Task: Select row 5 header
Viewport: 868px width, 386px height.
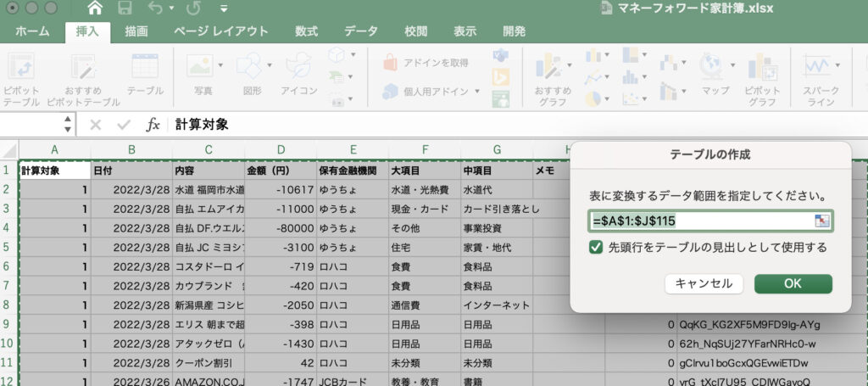Action: tap(7, 247)
